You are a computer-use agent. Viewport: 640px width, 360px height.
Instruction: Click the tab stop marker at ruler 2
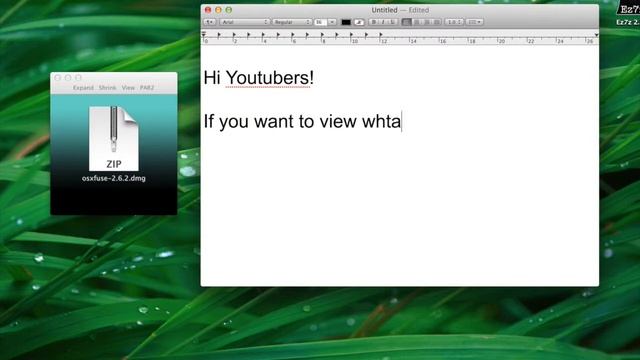[234, 36]
